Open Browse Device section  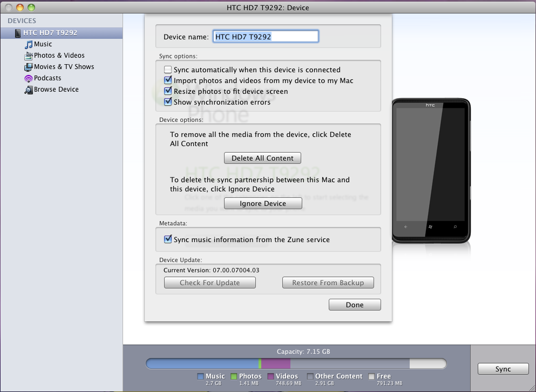pos(56,89)
